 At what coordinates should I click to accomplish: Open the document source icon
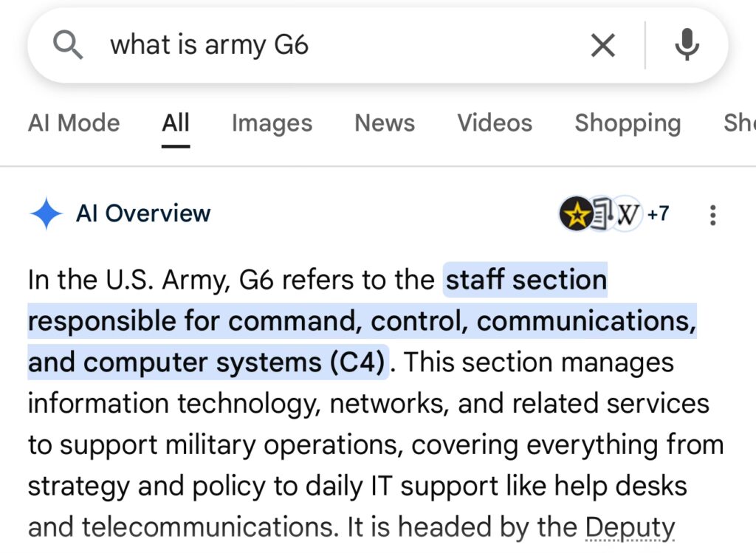click(x=602, y=215)
